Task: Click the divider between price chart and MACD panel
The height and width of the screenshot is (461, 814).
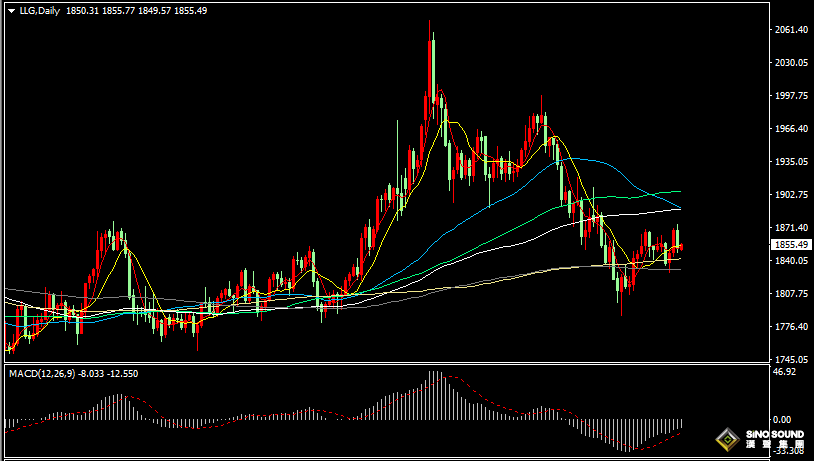Action: (387, 363)
